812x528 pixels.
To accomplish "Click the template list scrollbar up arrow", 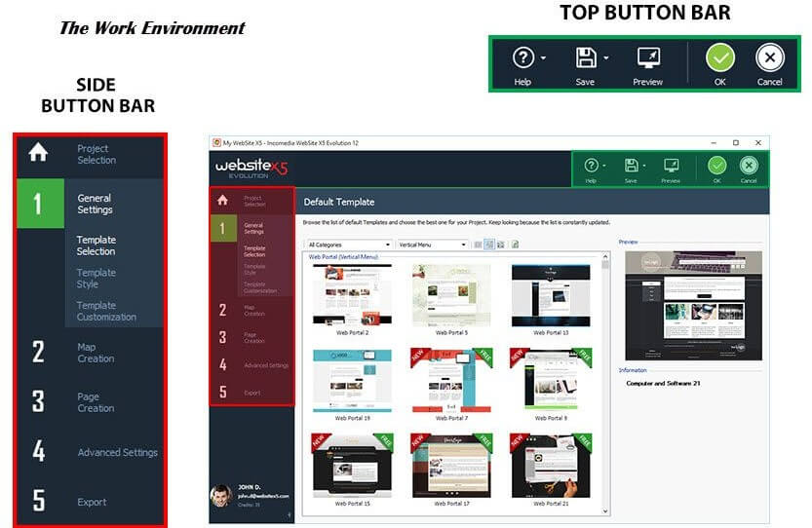I will click(604, 256).
